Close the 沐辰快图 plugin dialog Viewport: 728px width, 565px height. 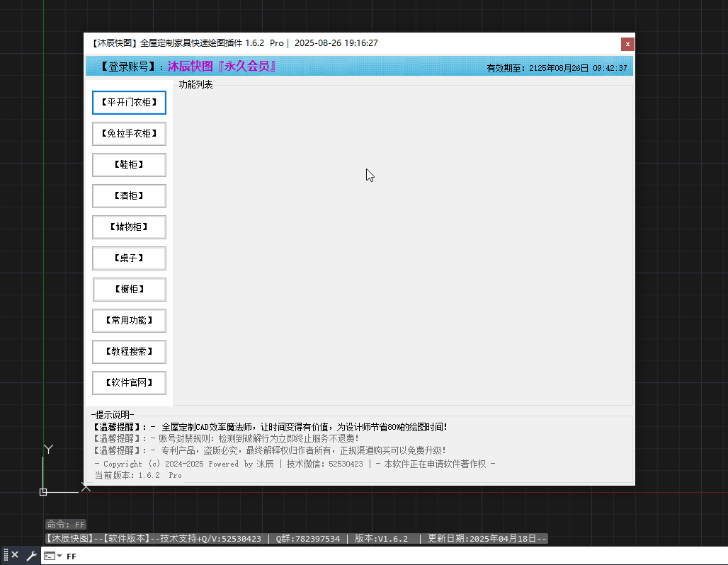(627, 44)
